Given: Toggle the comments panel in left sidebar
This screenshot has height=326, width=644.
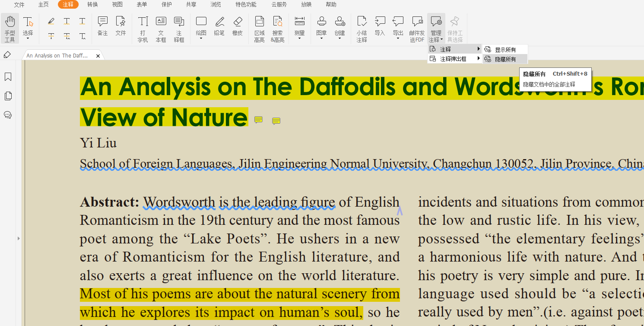Looking at the screenshot, I should pyautogui.click(x=8, y=115).
